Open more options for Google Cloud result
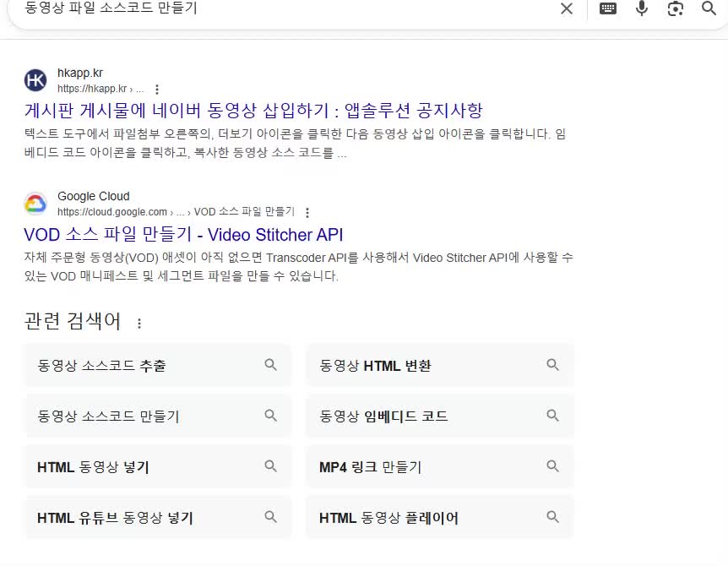This screenshot has width=728, height=566. click(x=307, y=212)
